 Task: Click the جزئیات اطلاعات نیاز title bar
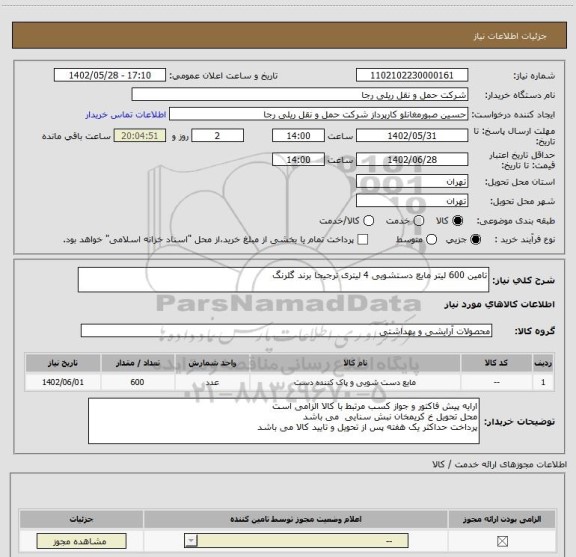click(x=289, y=36)
